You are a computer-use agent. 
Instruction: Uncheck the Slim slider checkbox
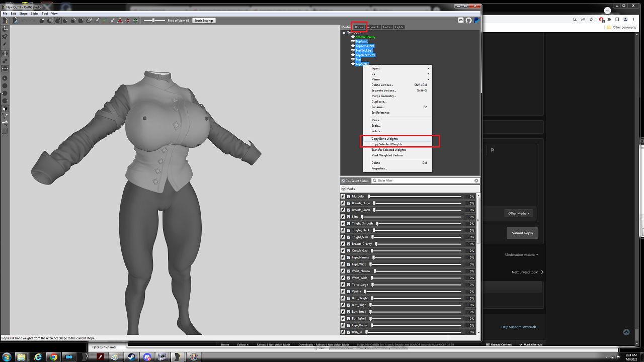[348, 217]
